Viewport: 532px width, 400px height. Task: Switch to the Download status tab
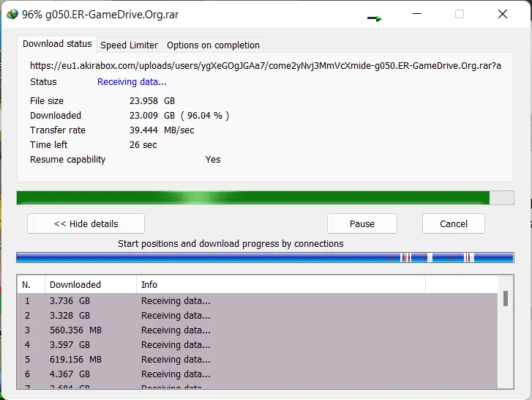pyautogui.click(x=57, y=44)
